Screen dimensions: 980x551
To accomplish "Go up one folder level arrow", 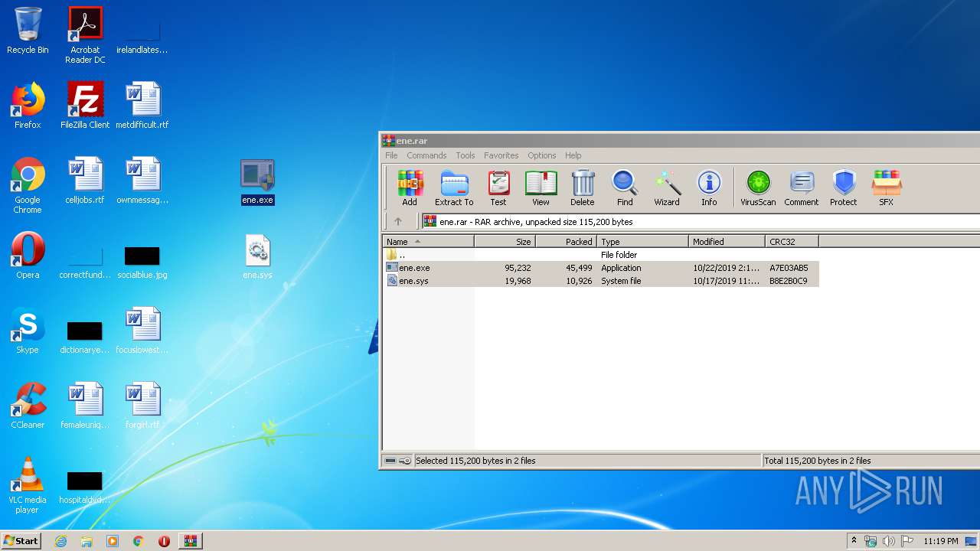I will point(398,222).
